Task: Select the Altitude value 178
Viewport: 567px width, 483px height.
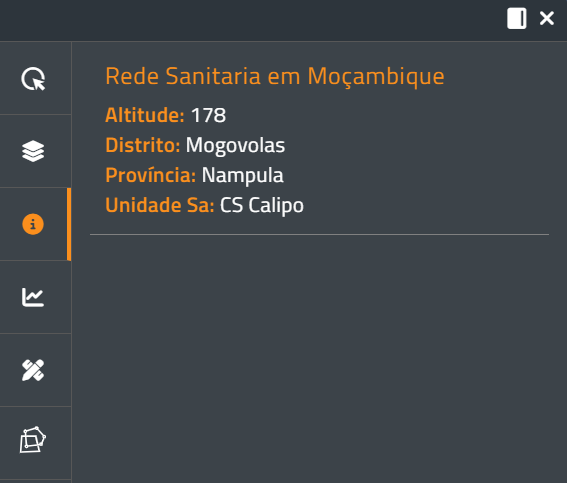Action: [208, 115]
